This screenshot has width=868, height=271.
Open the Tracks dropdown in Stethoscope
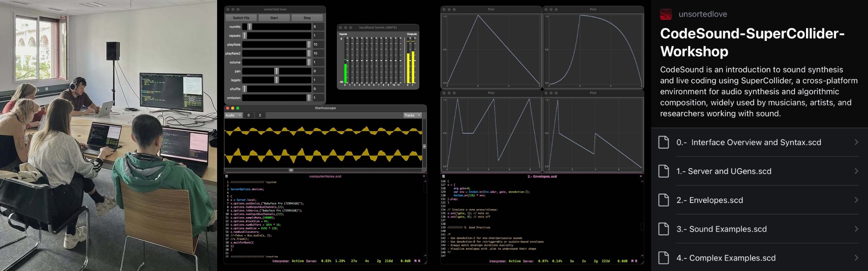(x=412, y=115)
